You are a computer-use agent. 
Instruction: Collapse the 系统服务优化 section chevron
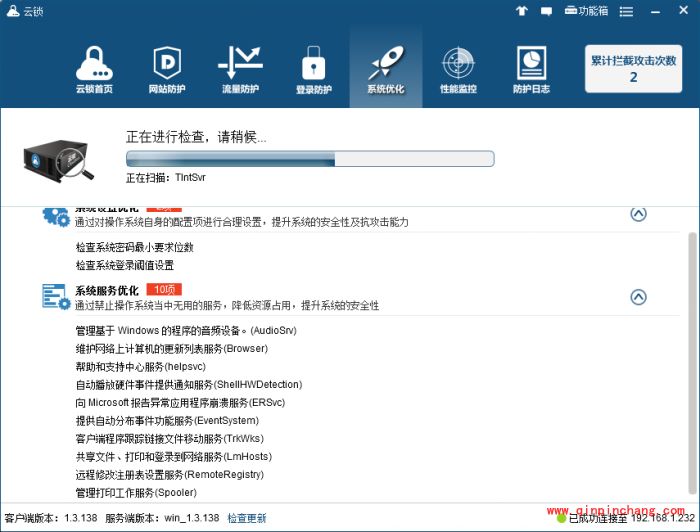638,297
